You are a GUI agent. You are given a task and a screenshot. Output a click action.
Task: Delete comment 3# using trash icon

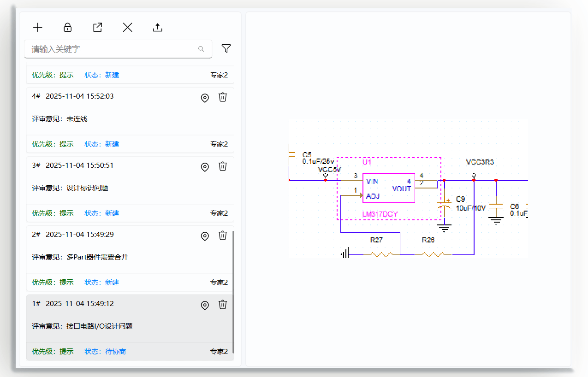[223, 166]
